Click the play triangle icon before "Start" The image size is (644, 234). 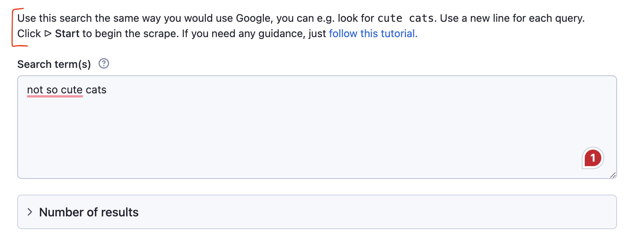(48, 33)
